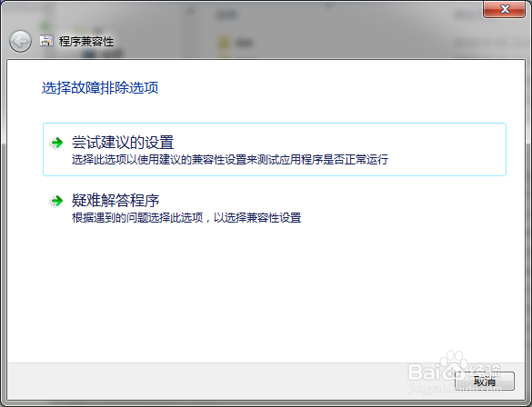Click description 选择此选项以使用建议的兼容性设置来测试应用程序是否正常运行
The image size is (532, 407).
tap(230, 159)
